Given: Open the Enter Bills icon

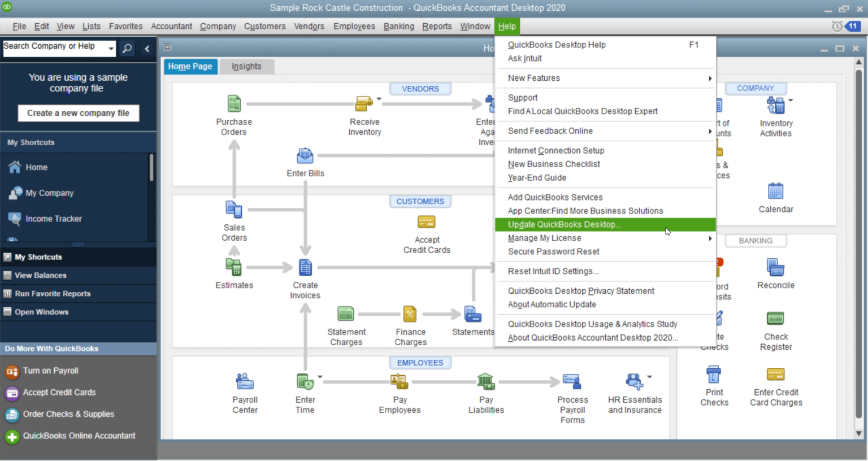Looking at the screenshot, I should click(x=305, y=155).
